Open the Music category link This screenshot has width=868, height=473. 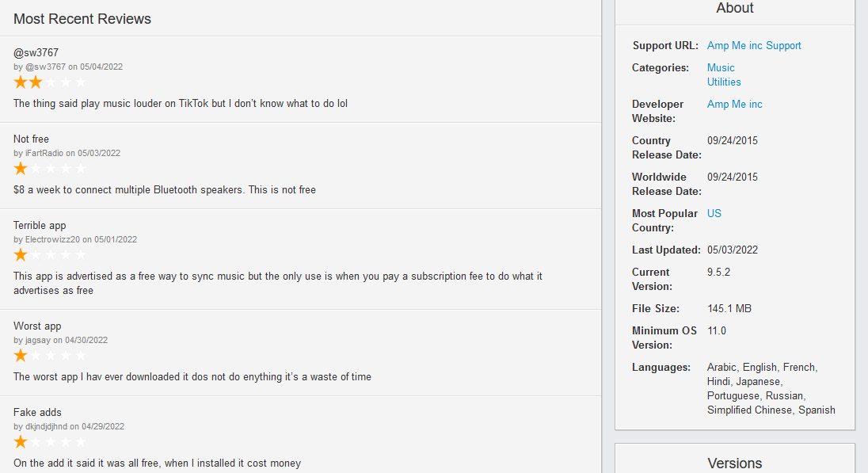click(721, 68)
